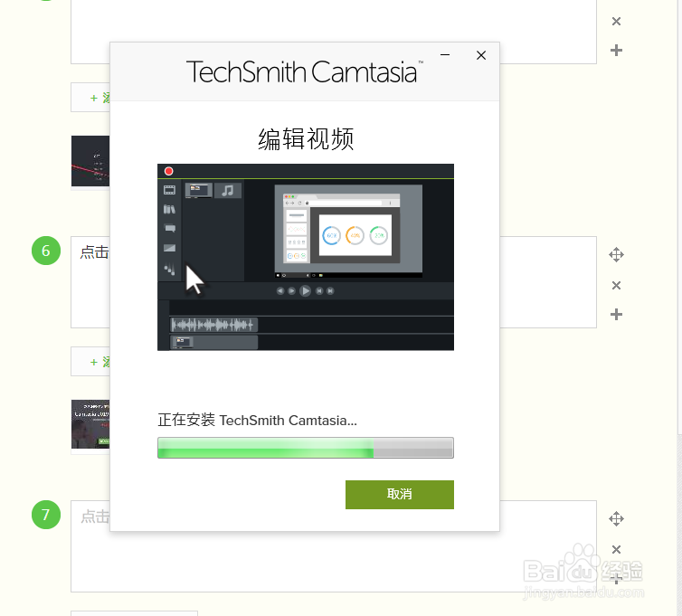Delete step 6 using its X icon
This screenshot has width=682, height=616.
pyautogui.click(x=616, y=285)
